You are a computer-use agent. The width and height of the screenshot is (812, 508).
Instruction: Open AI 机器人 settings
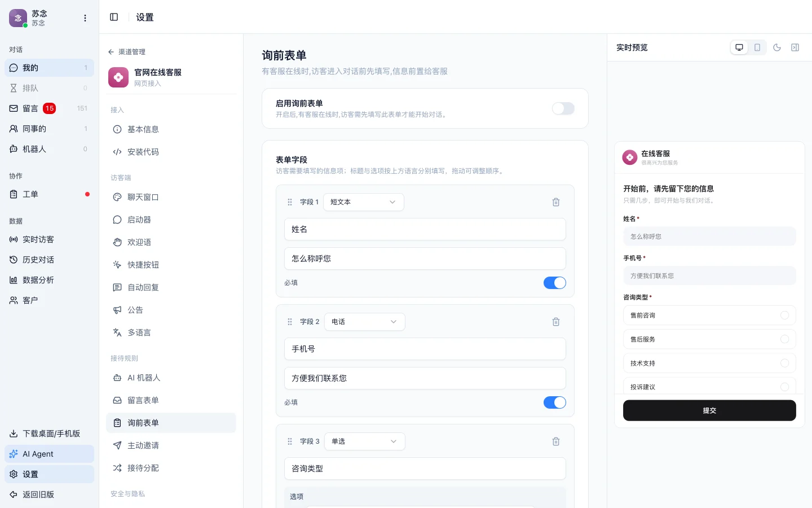tap(171, 378)
